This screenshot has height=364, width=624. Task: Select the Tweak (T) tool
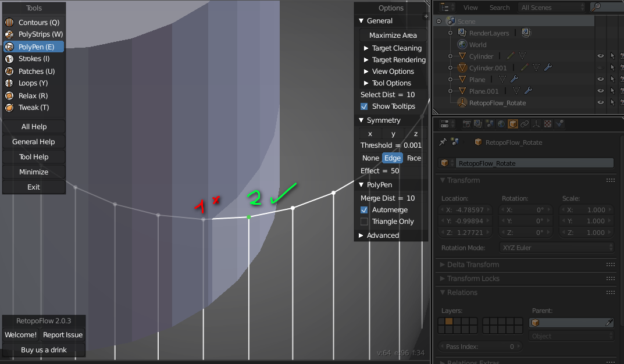(x=34, y=108)
